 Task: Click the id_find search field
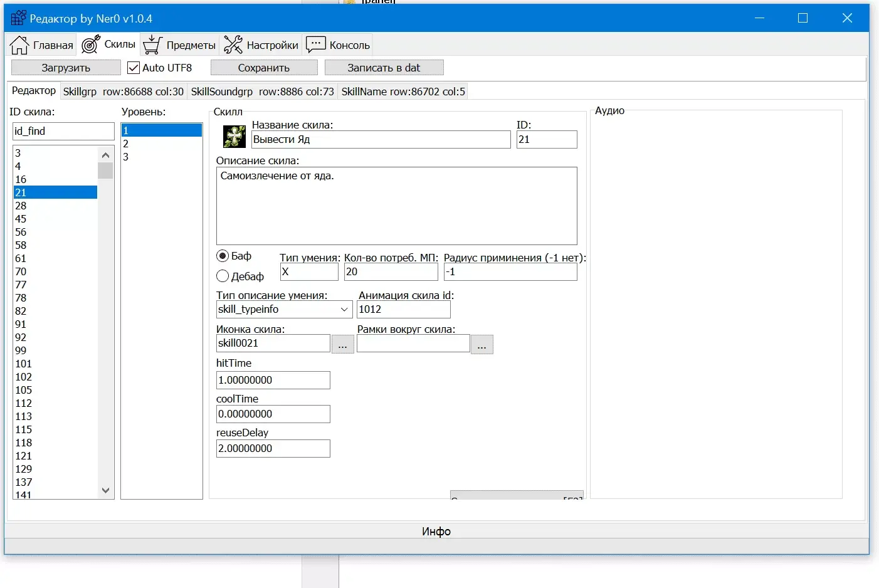(x=63, y=131)
